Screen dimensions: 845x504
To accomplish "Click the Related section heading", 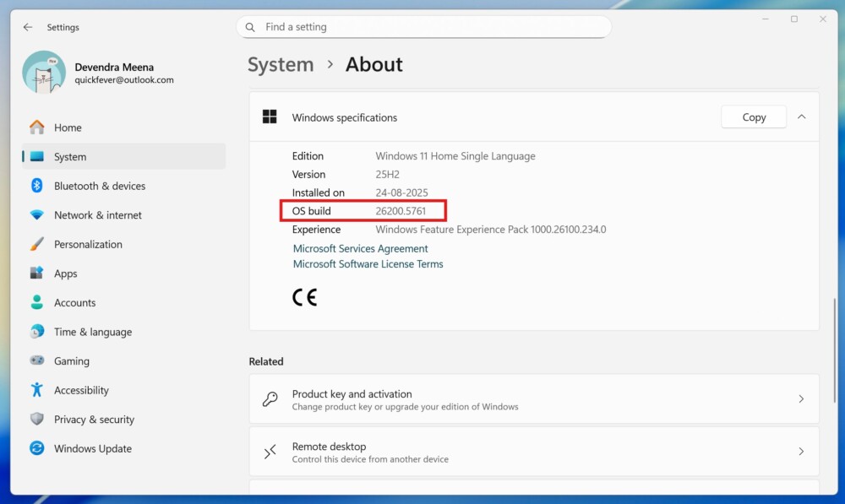I will 266,362.
